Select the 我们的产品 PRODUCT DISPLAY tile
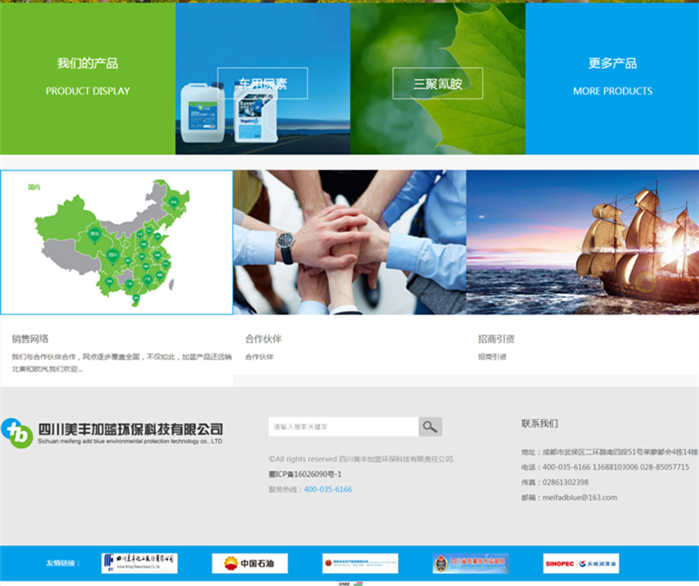Image resolution: width=699 pixels, height=586 pixels. click(87, 77)
